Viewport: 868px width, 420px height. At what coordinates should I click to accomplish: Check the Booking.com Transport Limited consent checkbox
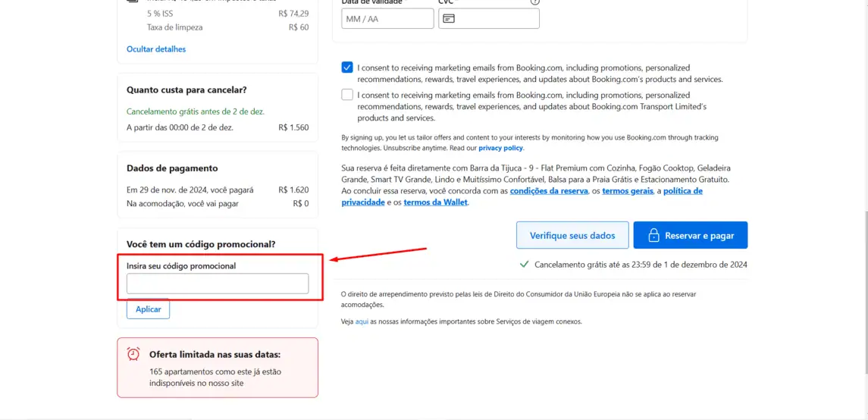pos(347,95)
